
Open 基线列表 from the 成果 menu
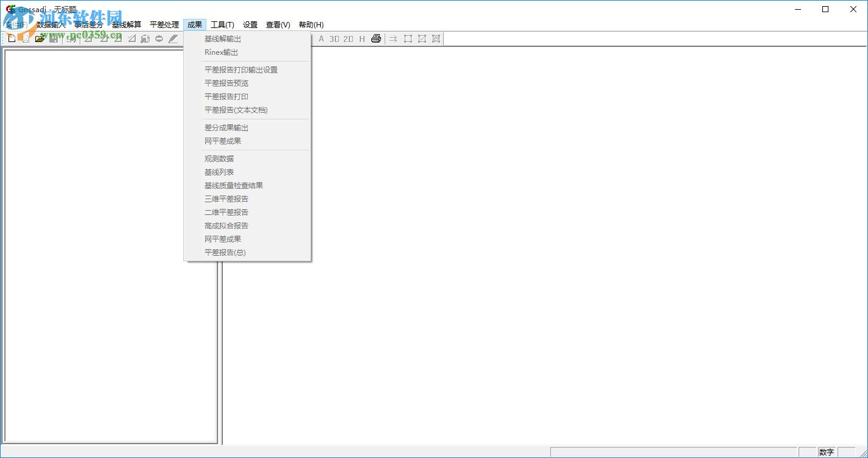tap(248, 172)
